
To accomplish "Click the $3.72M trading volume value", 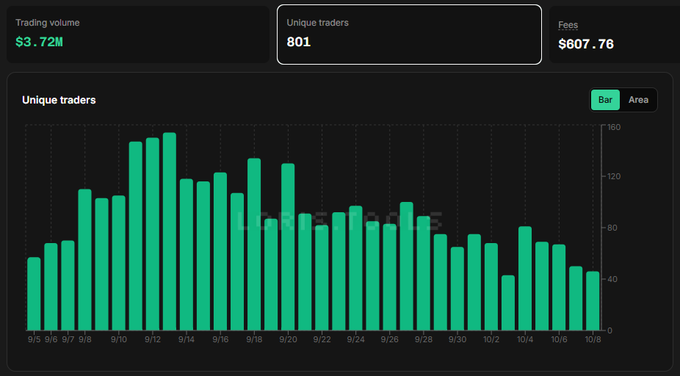I will (39, 42).
